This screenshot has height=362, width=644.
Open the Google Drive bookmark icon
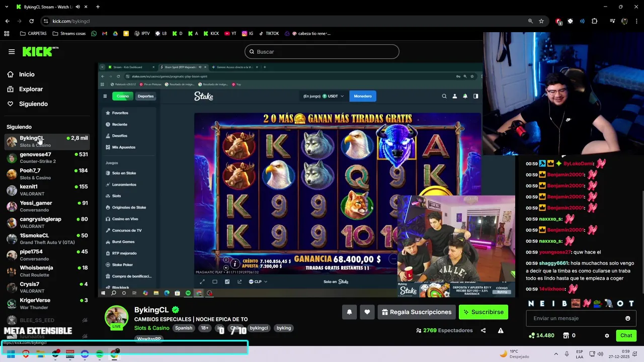pos(115,34)
